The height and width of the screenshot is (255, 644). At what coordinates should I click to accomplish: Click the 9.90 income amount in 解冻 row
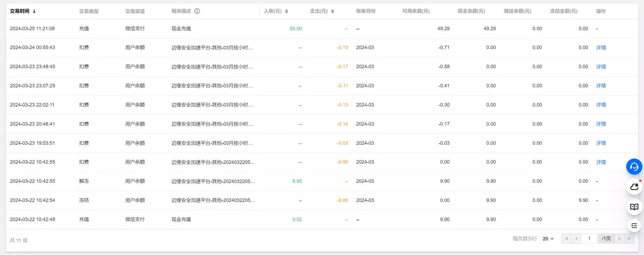pyautogui.click(x=297, y=181)
